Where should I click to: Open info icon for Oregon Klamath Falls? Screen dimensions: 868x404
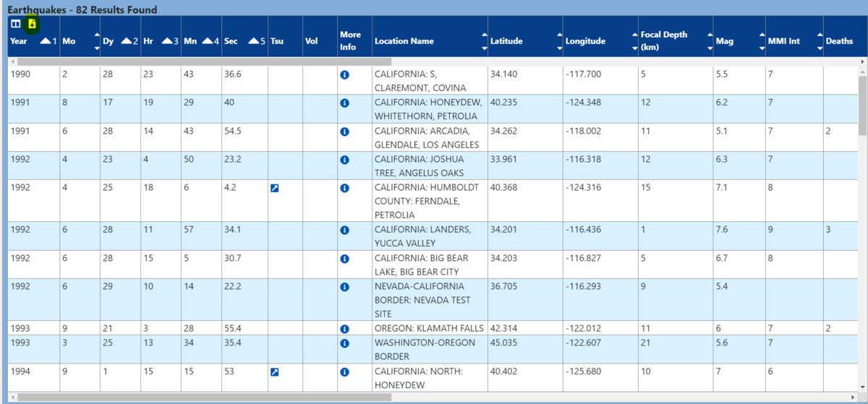[344, 329]
